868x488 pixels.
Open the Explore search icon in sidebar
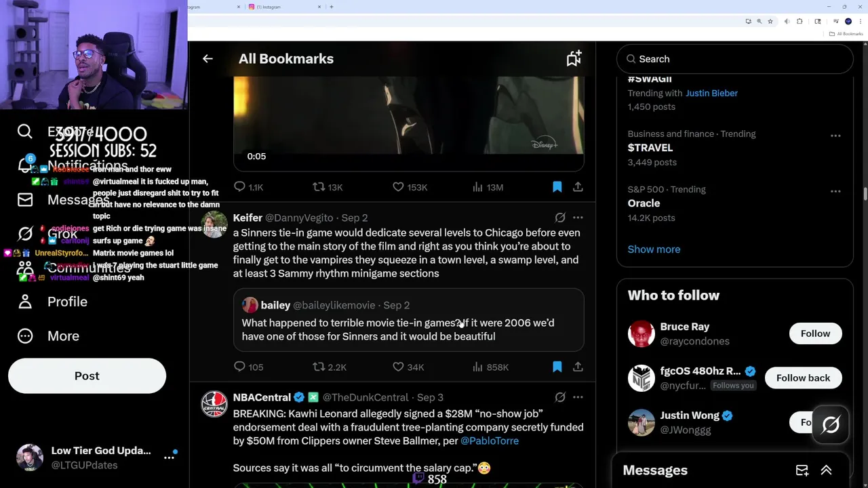(x=25, y=131)
